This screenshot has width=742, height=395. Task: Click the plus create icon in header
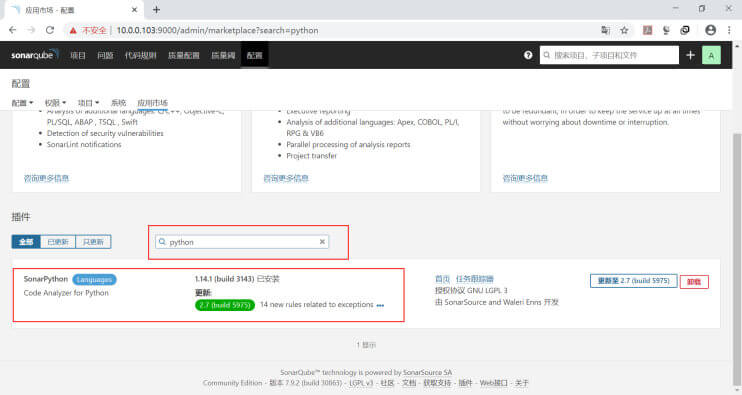(x=690, y=55)
